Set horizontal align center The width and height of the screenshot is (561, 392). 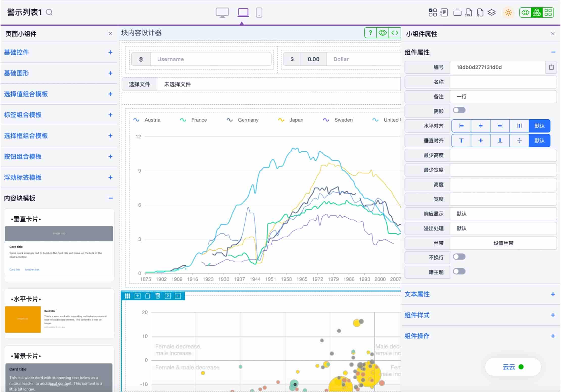pyautogui.click(x=481, y=126)
